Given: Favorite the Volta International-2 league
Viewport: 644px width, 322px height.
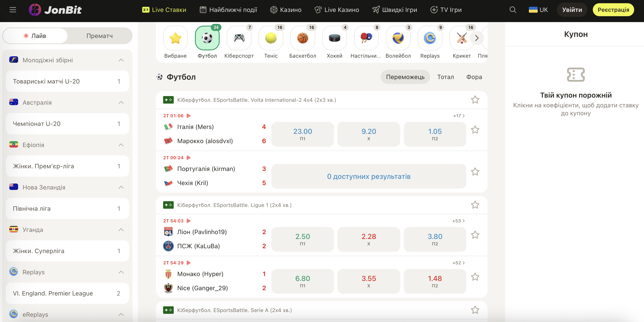Looking at the screenshot, I should (475, 100).
